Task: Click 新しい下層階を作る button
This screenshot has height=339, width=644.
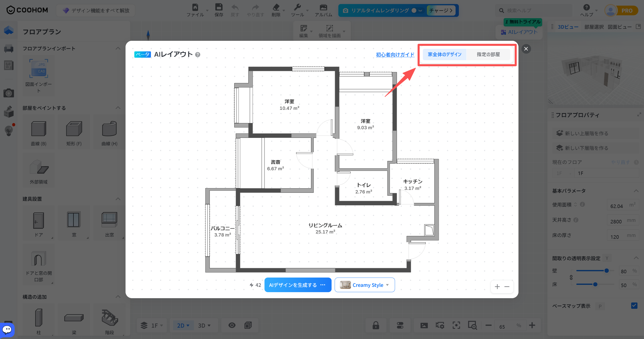Action: 595,148
